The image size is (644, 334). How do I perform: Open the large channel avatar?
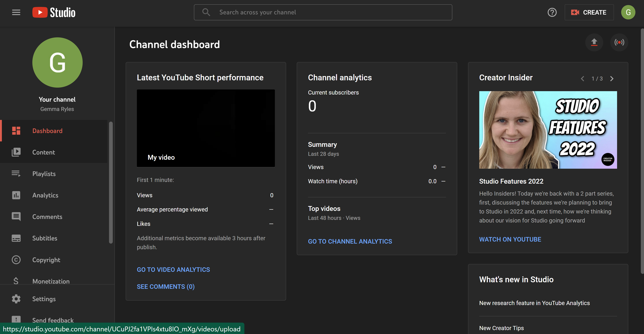point(57,62)
